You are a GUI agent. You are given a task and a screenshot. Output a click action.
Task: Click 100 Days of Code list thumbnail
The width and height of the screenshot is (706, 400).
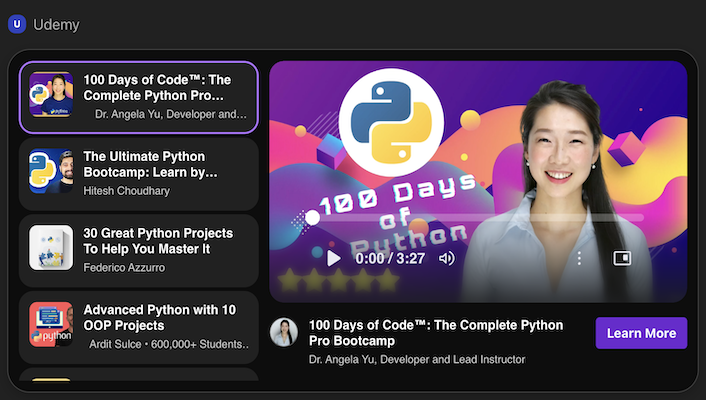50,96
